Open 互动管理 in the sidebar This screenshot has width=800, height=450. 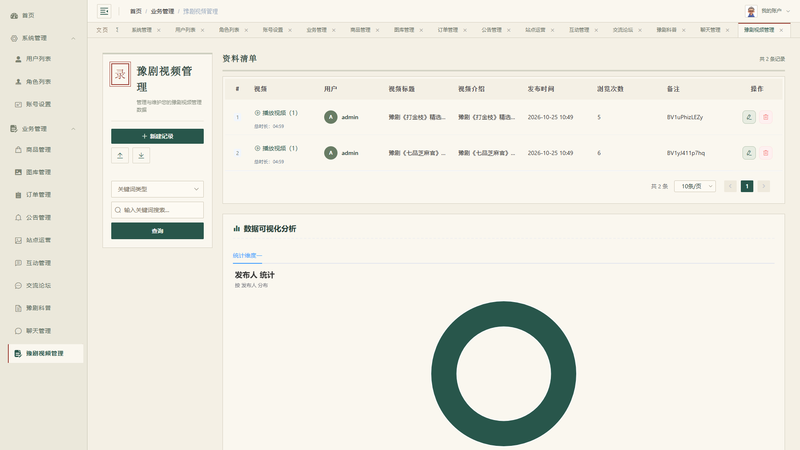(x=34, y=263)
